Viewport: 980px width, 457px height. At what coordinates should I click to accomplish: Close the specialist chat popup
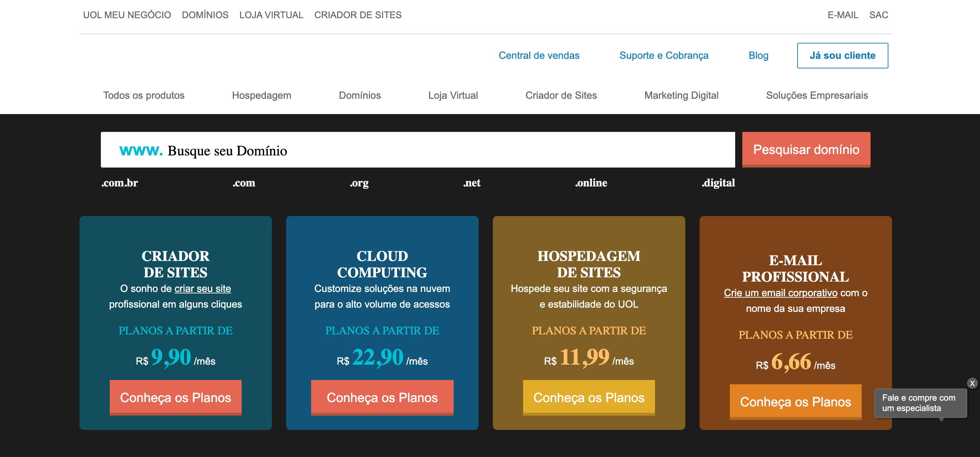coord(972,383)
